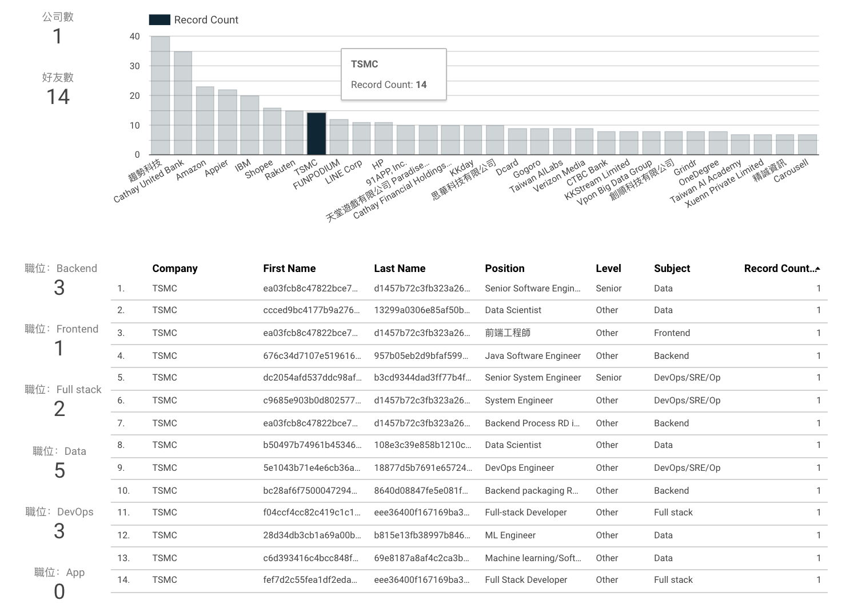Click the 前端工程師 position cell

[x=508, y=333]
